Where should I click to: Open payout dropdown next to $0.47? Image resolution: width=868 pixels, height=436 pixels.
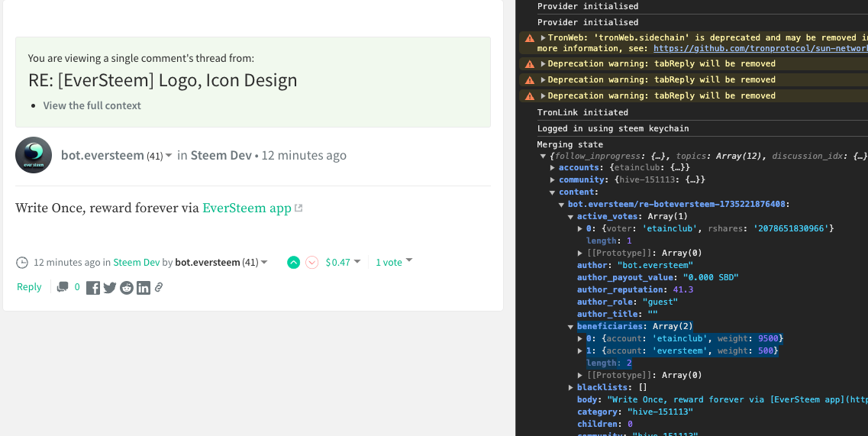point(357,261)
